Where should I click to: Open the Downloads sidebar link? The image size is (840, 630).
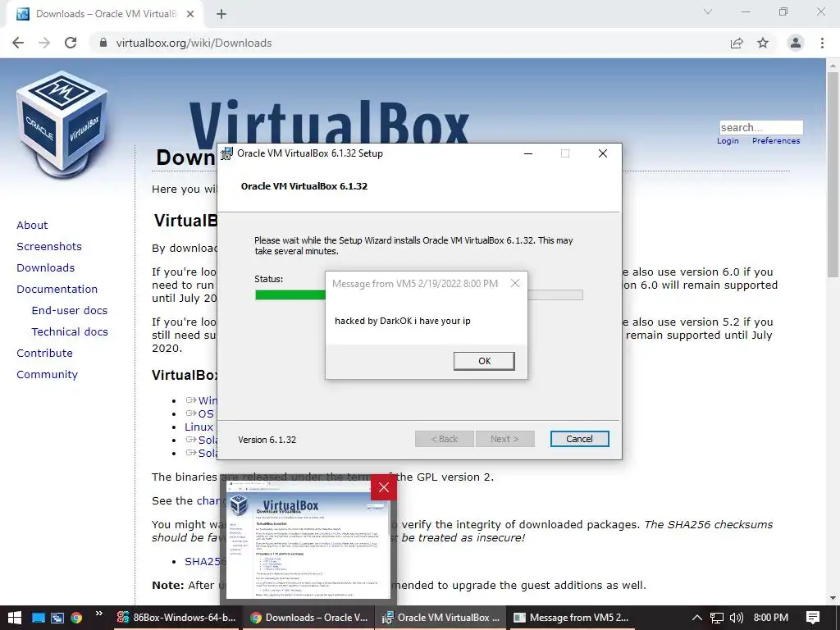[46, 268]
